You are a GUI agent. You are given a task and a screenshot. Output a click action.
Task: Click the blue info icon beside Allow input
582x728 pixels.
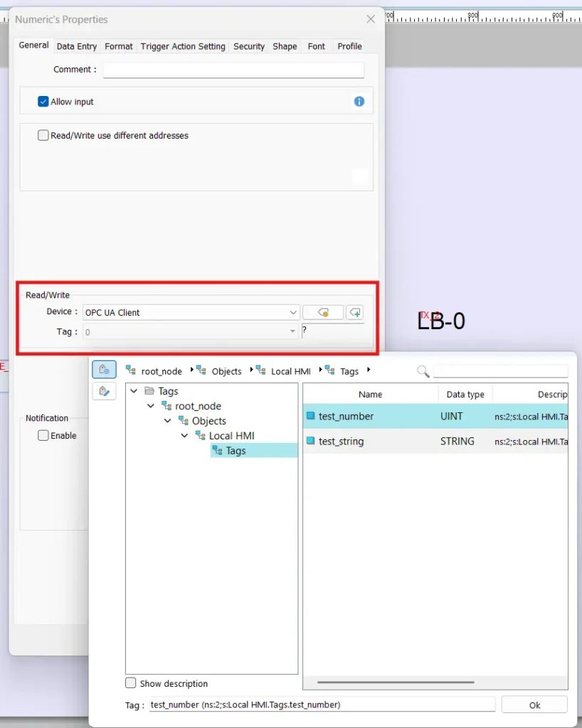click(359, 102)
